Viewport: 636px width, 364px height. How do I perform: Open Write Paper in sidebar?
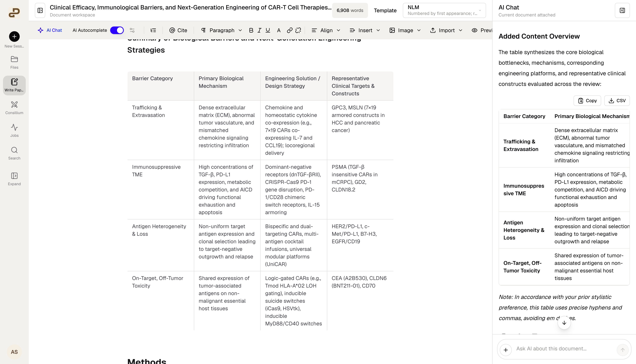14,85
